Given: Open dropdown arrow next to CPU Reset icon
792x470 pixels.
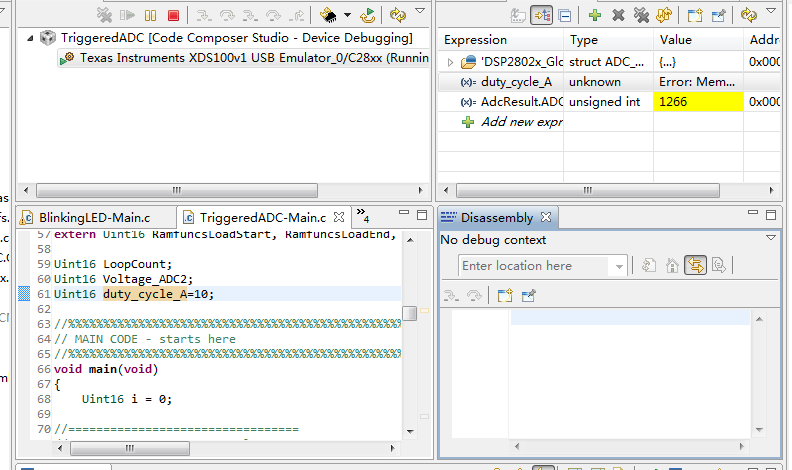Looking at the screenshot, I should click(x=348, y=15).
